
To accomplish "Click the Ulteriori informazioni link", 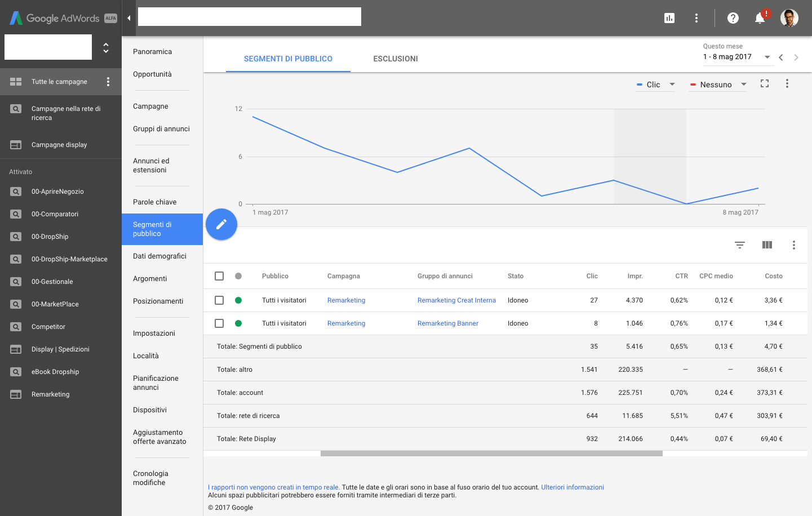I will [573, 487].
